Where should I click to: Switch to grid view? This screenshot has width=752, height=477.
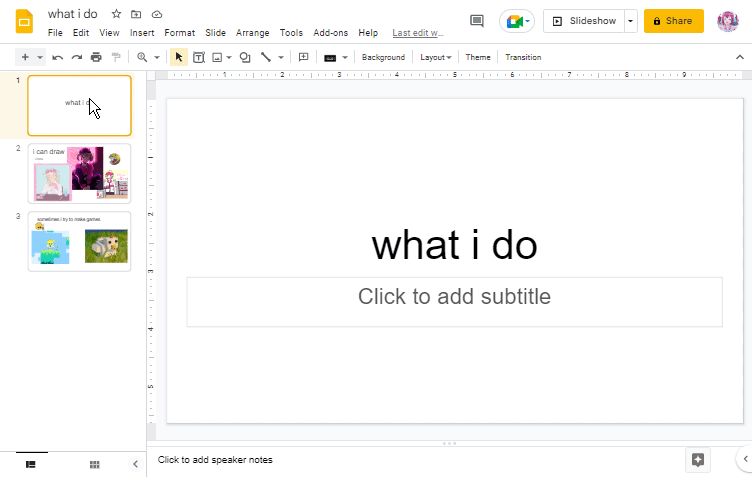tap(94, 464)
